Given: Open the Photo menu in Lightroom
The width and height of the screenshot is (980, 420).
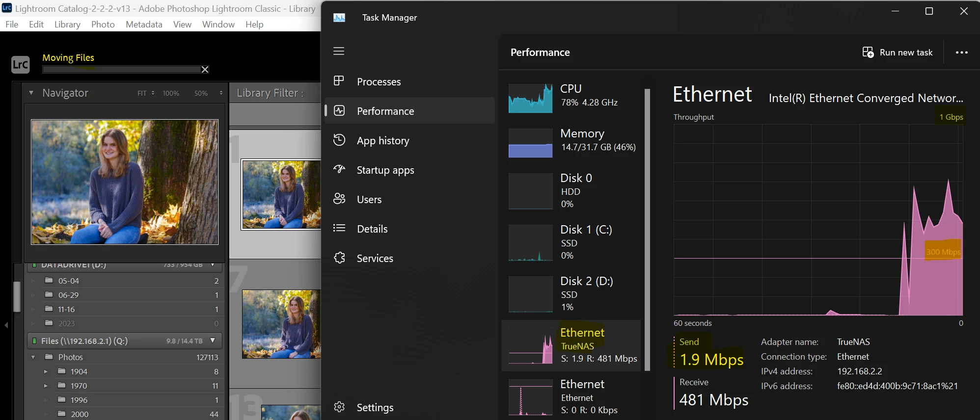Looking at the screenshot, I should pyautogui.click(x=103, y=25).
